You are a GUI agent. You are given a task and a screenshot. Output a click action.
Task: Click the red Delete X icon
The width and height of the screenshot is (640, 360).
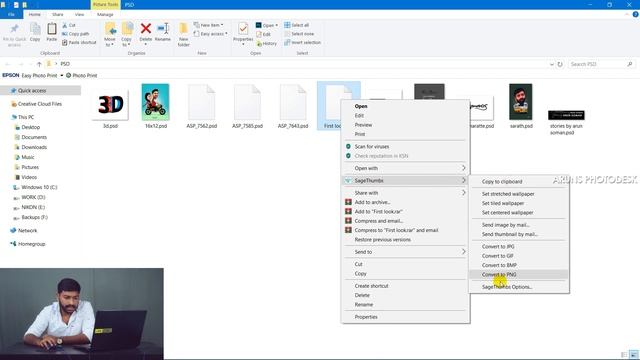[x=146, y=29]
